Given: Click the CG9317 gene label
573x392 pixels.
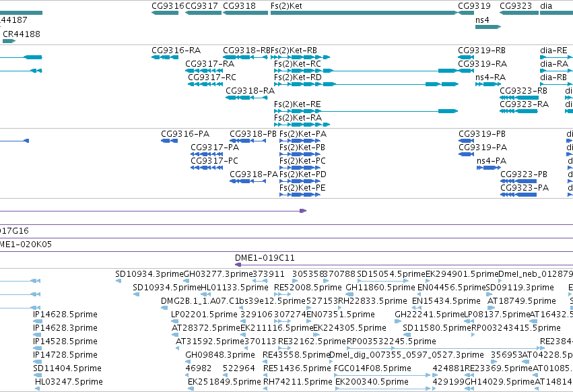Looking at the screenshot, I should [x=202, y=6].
